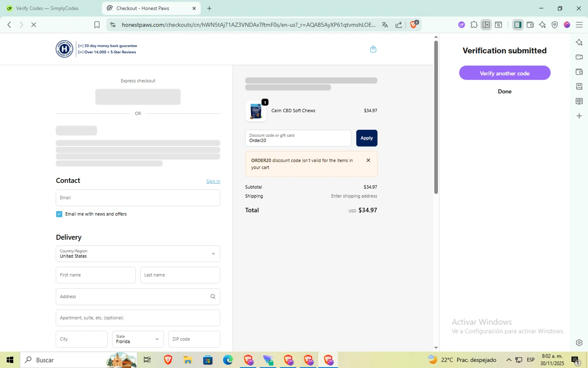Click the Buscar taskbar search box
The width and height of the screenshot is (588, 368).
[78, 360]
